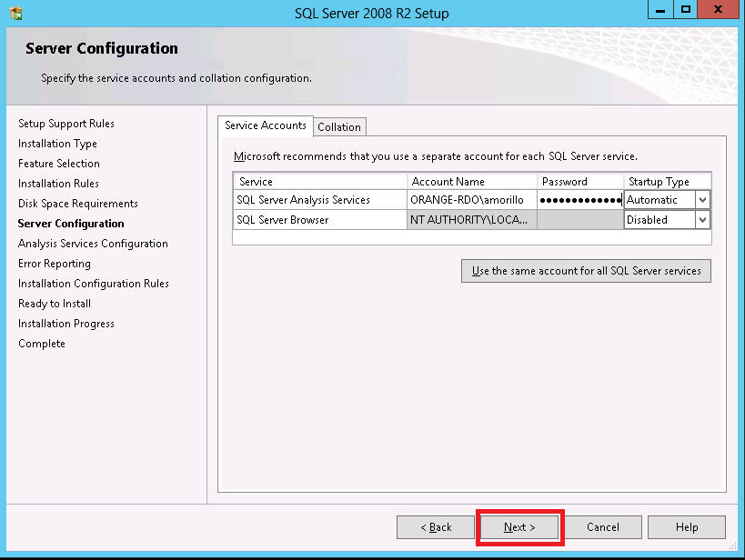Click Installation Progress step

pos(66,324)
